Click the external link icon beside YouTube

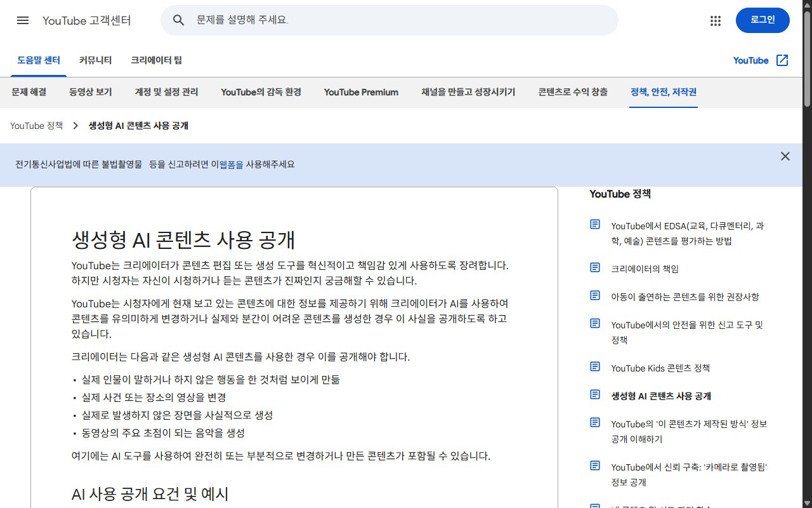tap(782, 60)
